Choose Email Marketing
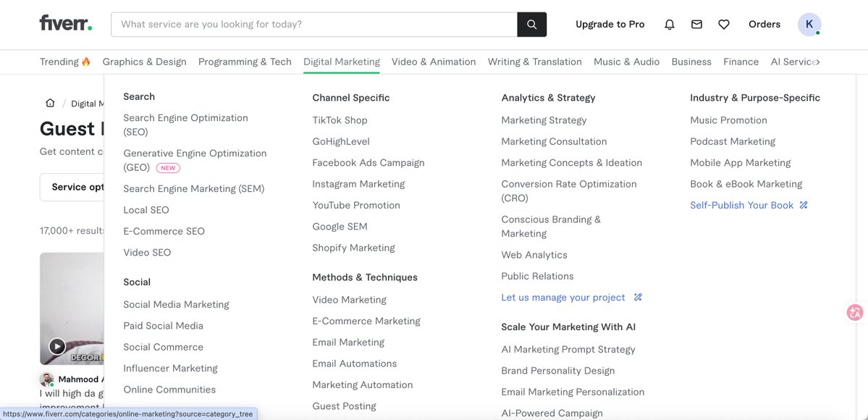Viewport: 868px width, 420px height. click(x=348, y=343)
